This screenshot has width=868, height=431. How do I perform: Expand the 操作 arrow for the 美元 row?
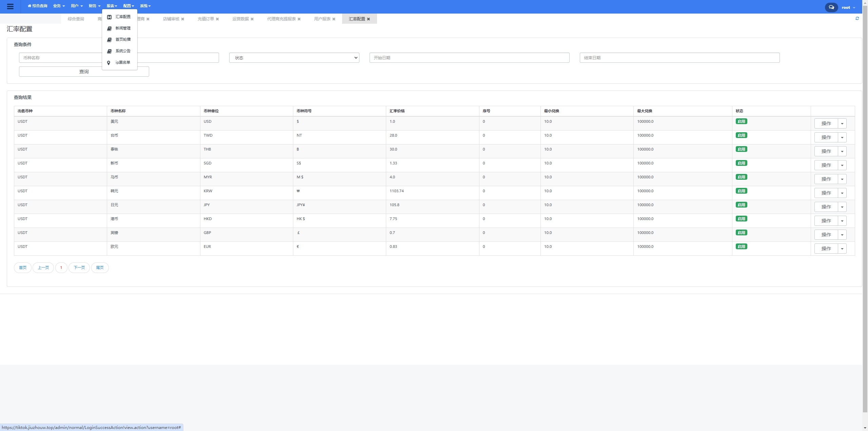coord(842,123)
